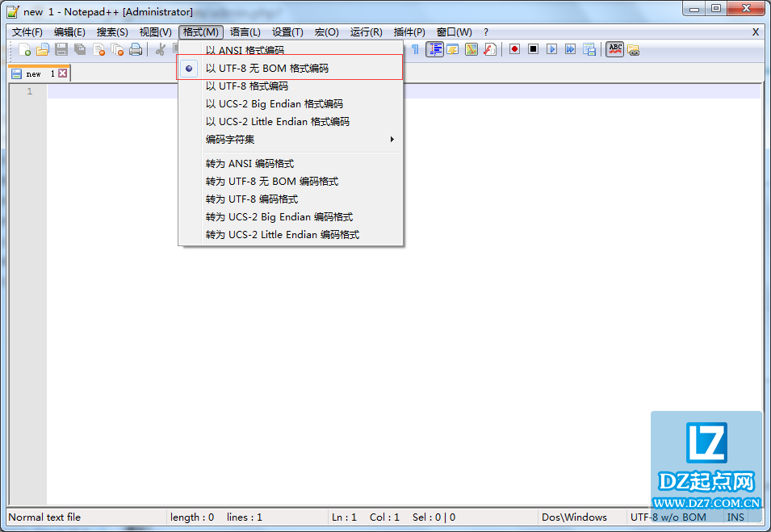The height and width of the screenshot is (532, 771).
Task: Select '以 UTF-8 格式编码' option
Action: pos(291,86)
